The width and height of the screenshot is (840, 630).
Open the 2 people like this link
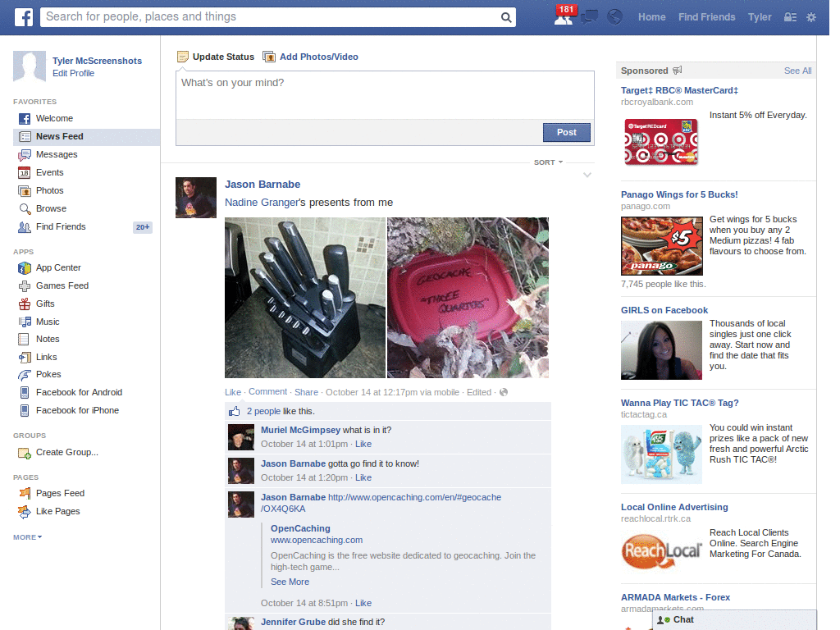click(263, 412)
